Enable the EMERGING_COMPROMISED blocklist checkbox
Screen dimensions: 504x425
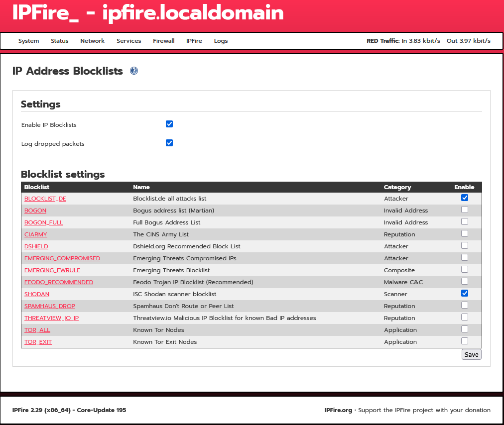465,257
